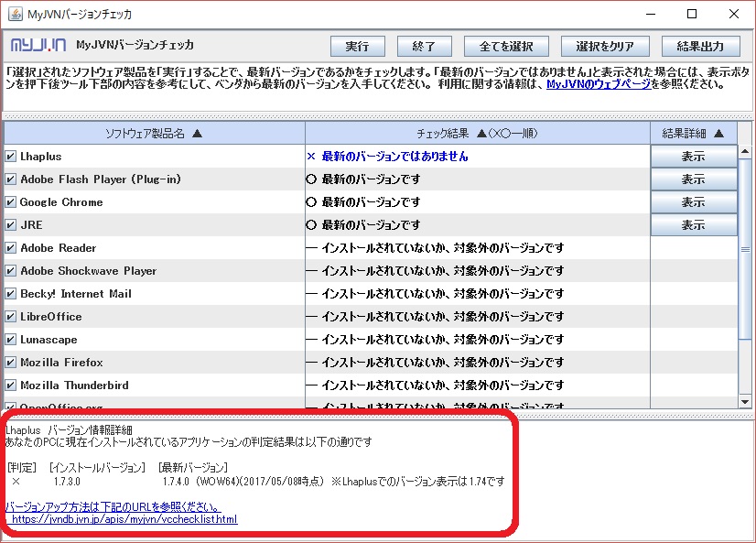Click 最新のバージョンです in the Adobe Flash Player row
The height and width of the screenshot is (543, 756).
point(371,179)
